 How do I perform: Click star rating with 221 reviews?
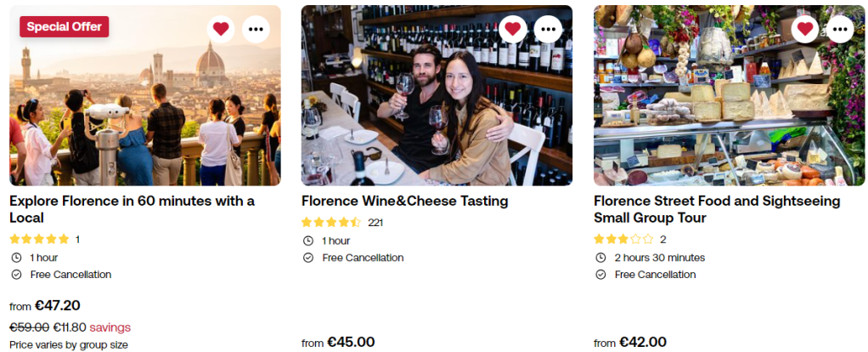pos(331,223)
